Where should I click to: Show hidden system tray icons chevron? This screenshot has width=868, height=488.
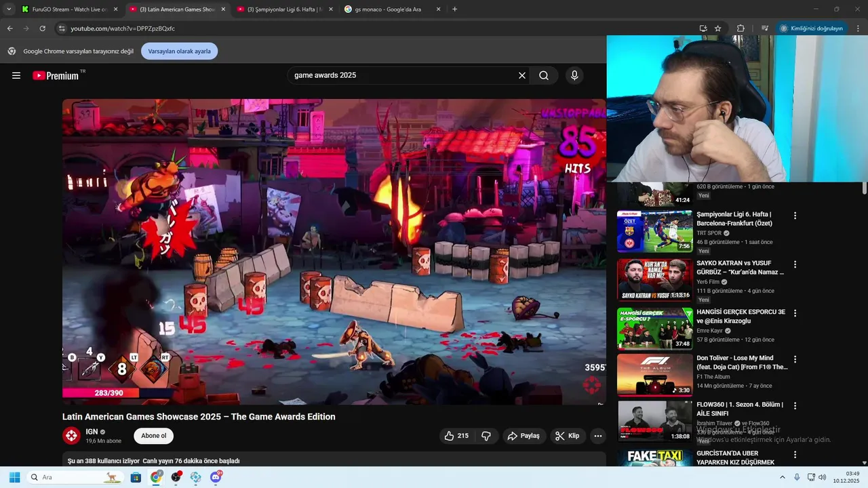point(782,477)
